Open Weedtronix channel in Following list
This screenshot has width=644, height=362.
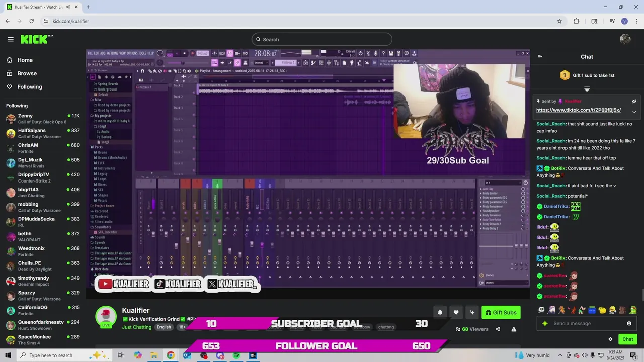pyautogui.click(x=43, y=251)
